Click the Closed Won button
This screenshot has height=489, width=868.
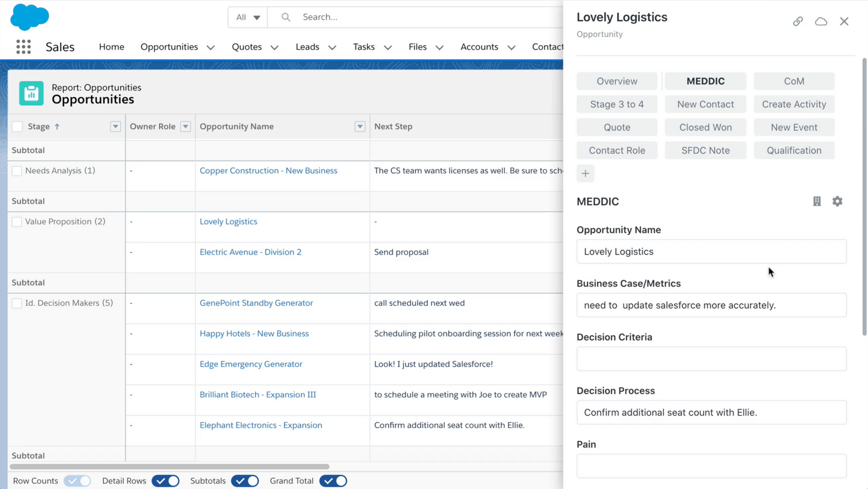705,127
